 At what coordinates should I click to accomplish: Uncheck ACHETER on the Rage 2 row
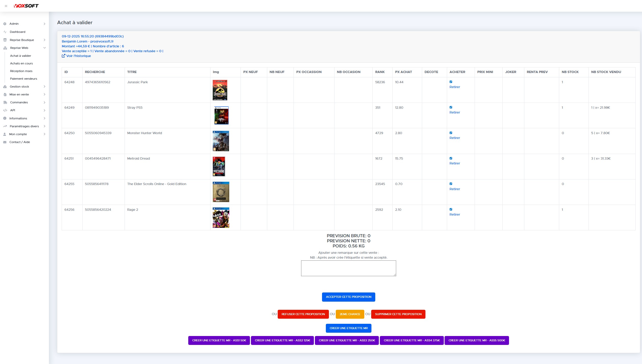(451, 209)
